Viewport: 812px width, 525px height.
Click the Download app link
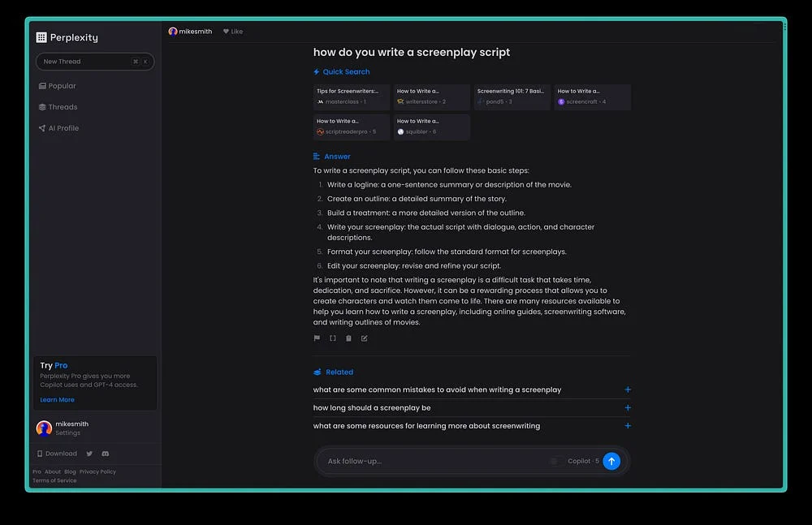[x=57, y=454]
